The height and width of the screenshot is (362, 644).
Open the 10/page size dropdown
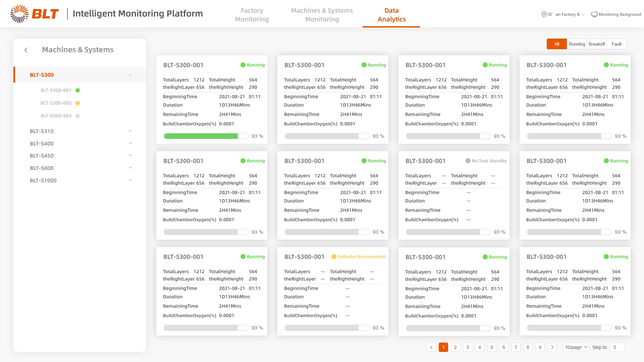tap(576, 347)
